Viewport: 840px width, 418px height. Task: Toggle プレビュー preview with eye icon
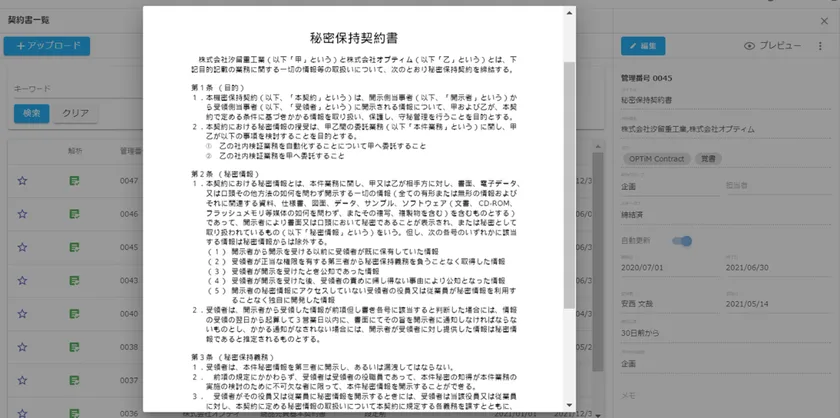[773, 46]
